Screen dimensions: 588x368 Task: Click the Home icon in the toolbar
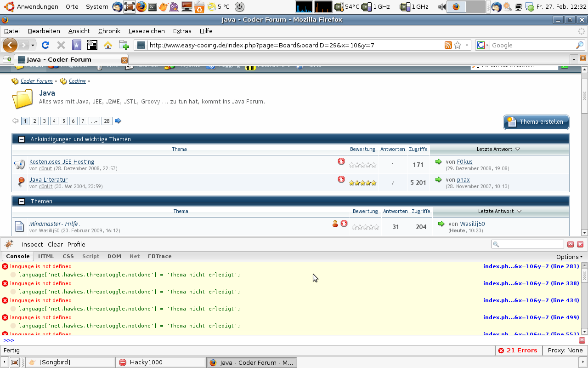pyautogui.click(x=108, y=45)
